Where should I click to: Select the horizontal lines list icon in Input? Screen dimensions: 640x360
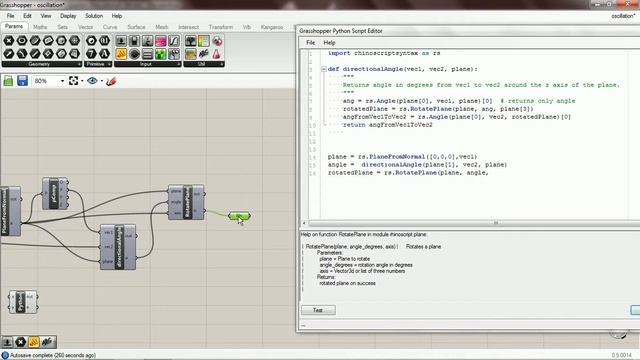pos(147,54)
